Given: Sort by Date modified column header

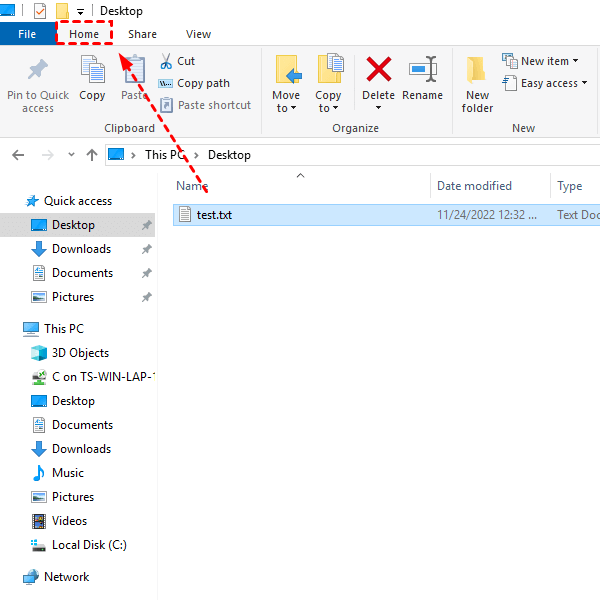Looking at the screenshot, I should pos(474,186).
